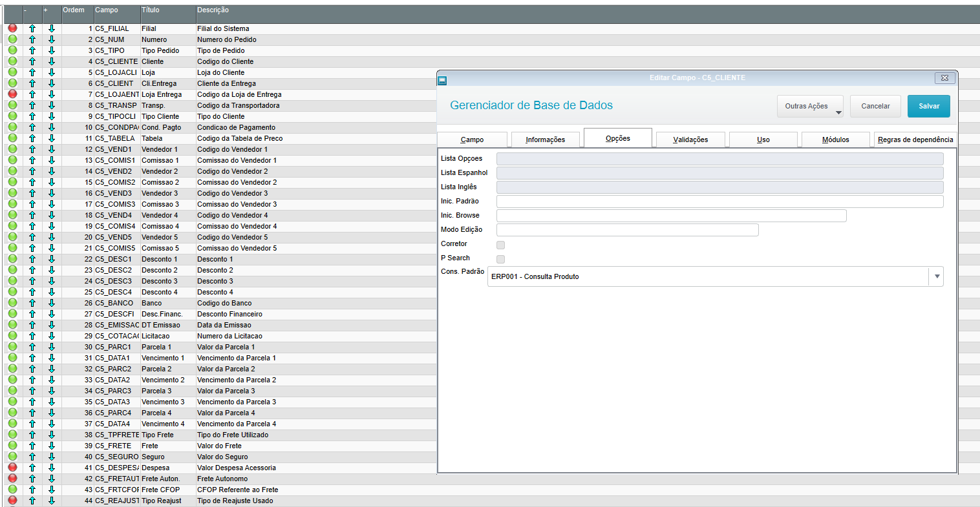The width and height of the screenshot is (980, 507).
Task: Click green status circle of C5_VEND1
Action: pyautogui.click(x=12, y=149)
